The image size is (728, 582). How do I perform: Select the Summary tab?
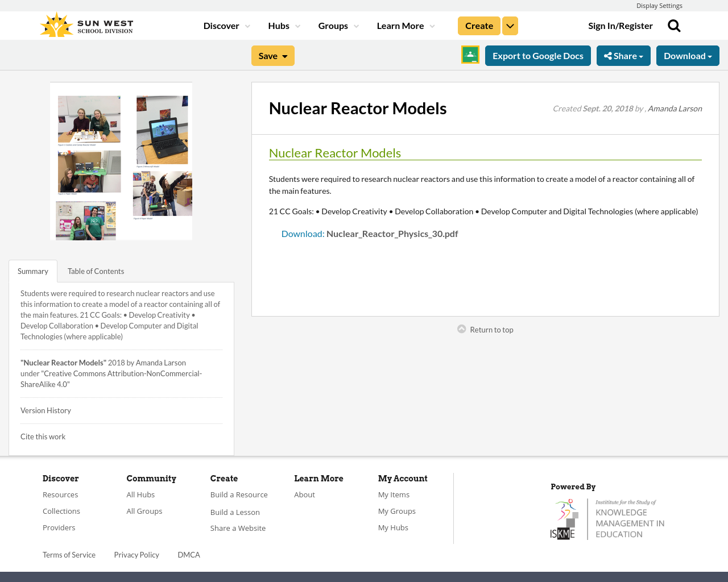tap(32, 271)
